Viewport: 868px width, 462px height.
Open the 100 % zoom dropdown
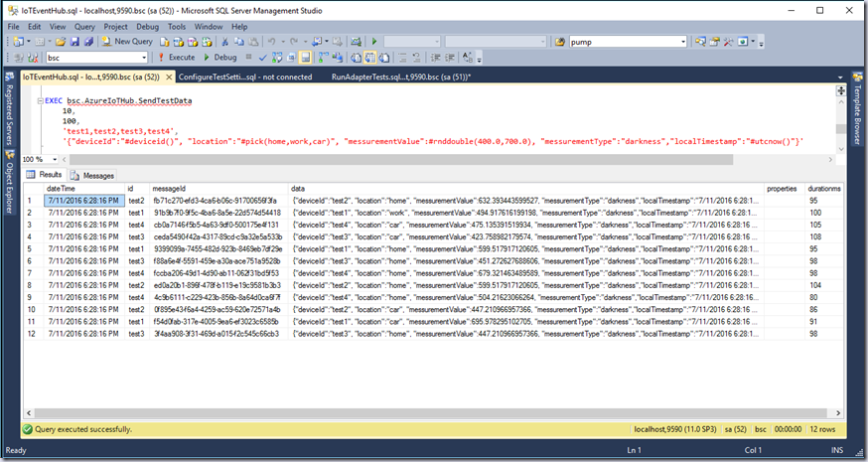click(x=55, y=160)
